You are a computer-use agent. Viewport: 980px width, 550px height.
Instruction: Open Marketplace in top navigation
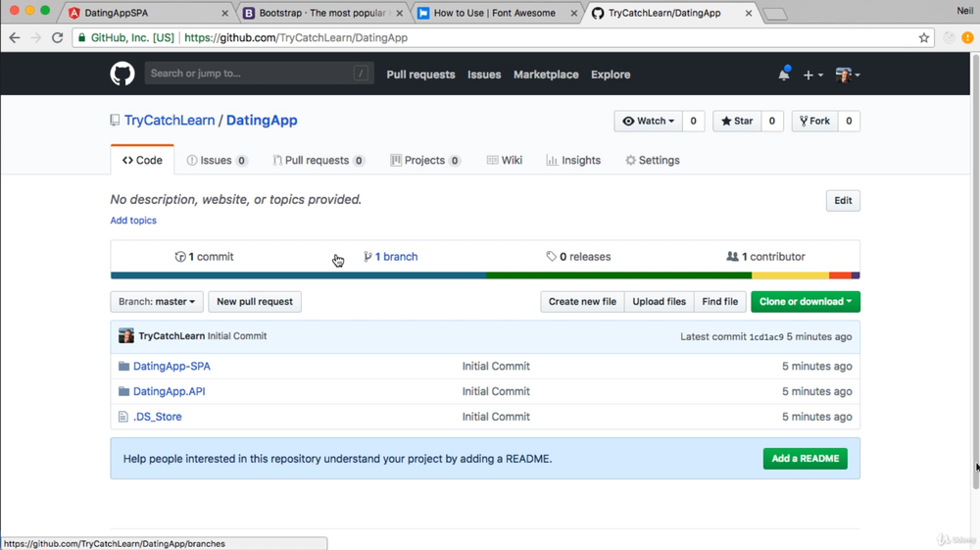click(546, 75)
